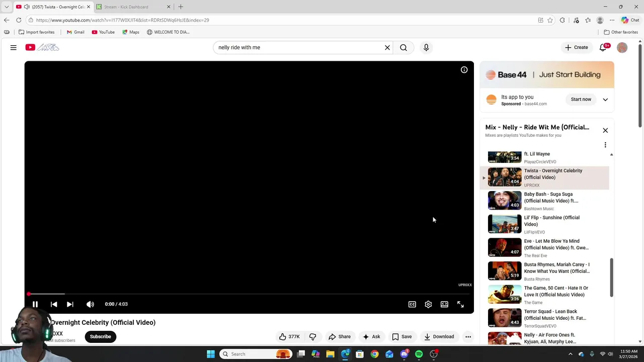
Task: Open the Import favorites bookmark
Action: 36,32
